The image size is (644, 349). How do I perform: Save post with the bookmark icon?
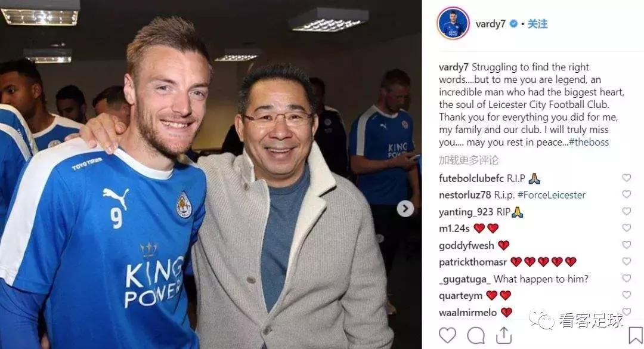point(636,335)
